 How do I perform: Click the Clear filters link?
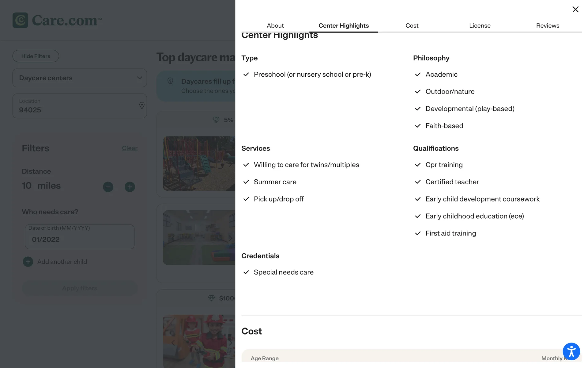130,148
